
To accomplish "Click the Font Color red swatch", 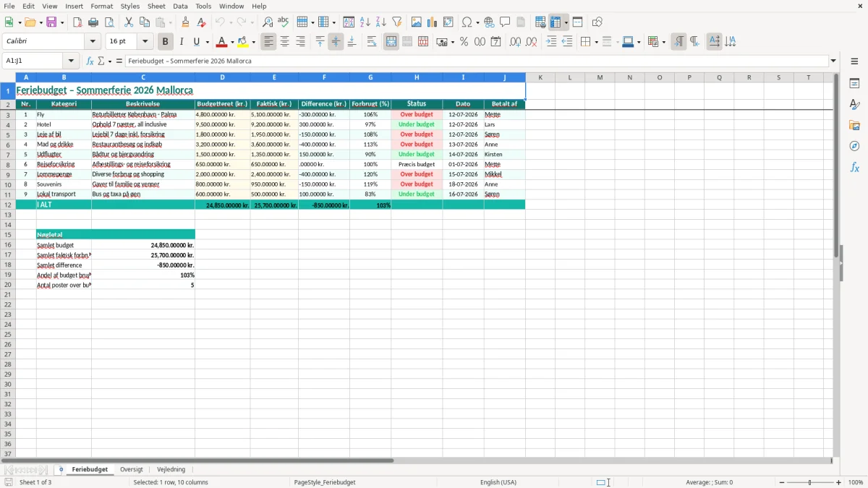I will click(221, 42).
